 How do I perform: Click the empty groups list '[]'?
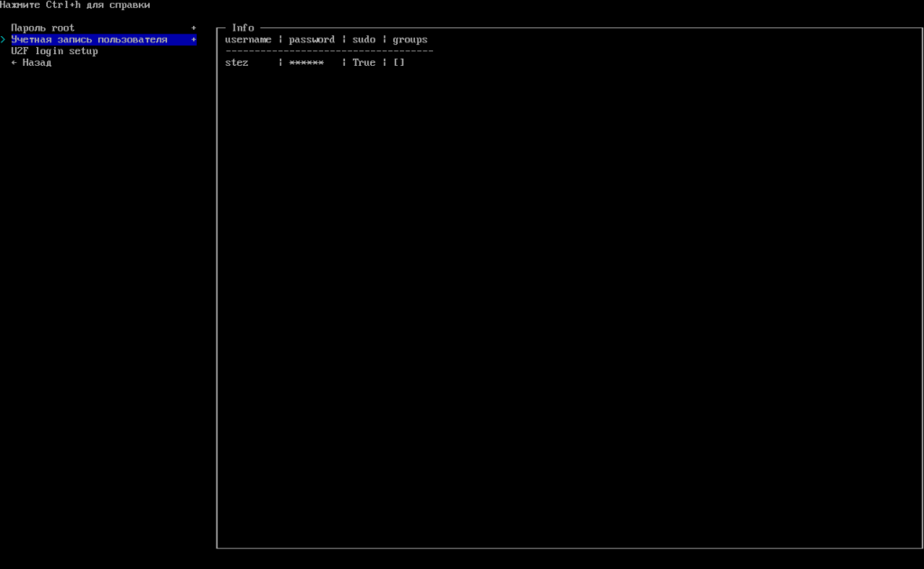[x=399, y=63]
